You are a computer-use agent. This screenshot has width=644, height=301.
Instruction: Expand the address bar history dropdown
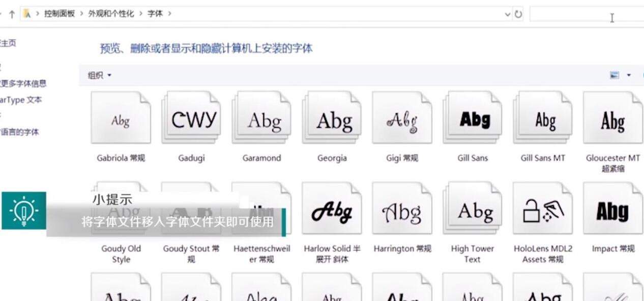pos(507,14)
